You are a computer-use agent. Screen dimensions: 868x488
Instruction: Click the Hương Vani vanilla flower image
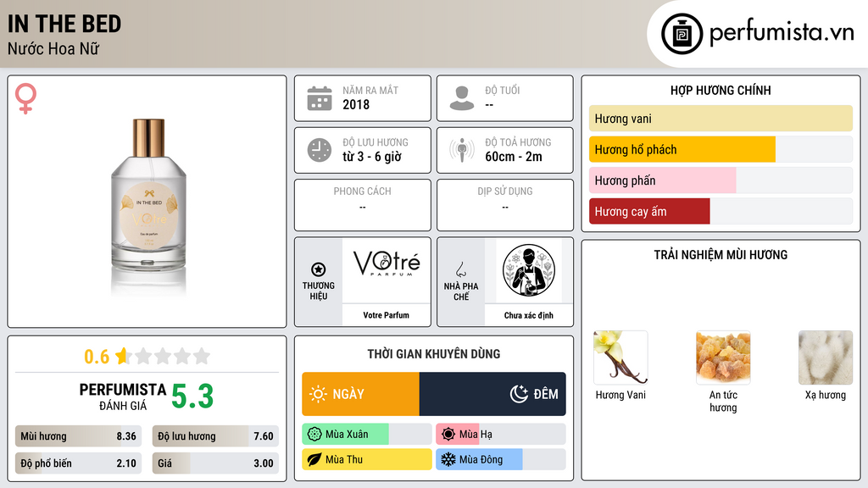[x=620, y=358]
